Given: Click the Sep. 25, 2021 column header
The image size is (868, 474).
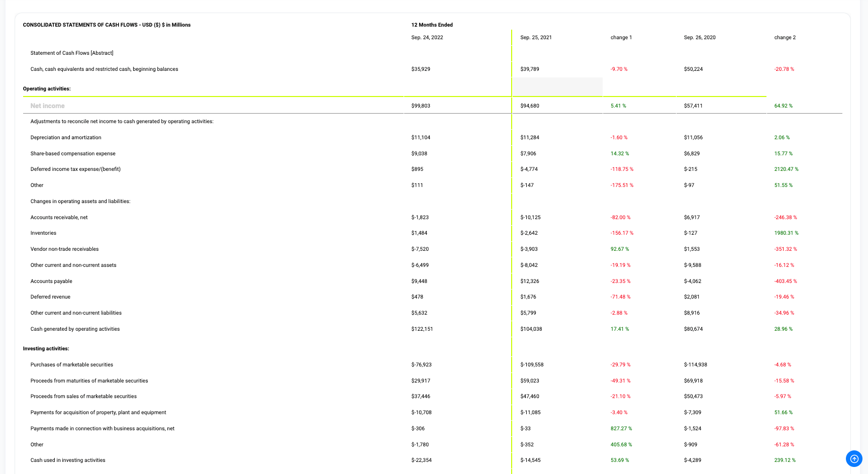Looking at the screenshot, I should [x=536, y=37].
